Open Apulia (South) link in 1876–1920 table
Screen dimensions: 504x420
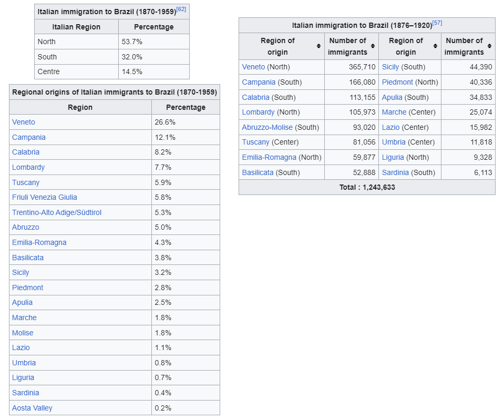[392, 97]
